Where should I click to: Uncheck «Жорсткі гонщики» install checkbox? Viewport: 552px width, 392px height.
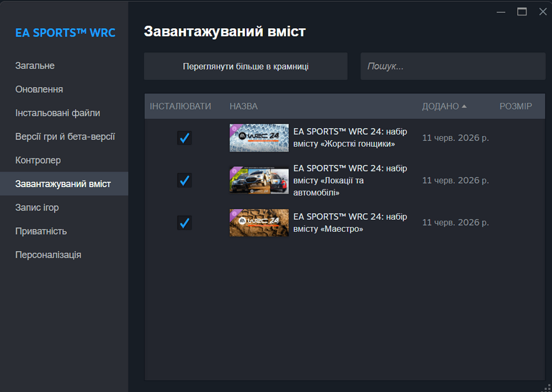[x=184, y=137]
